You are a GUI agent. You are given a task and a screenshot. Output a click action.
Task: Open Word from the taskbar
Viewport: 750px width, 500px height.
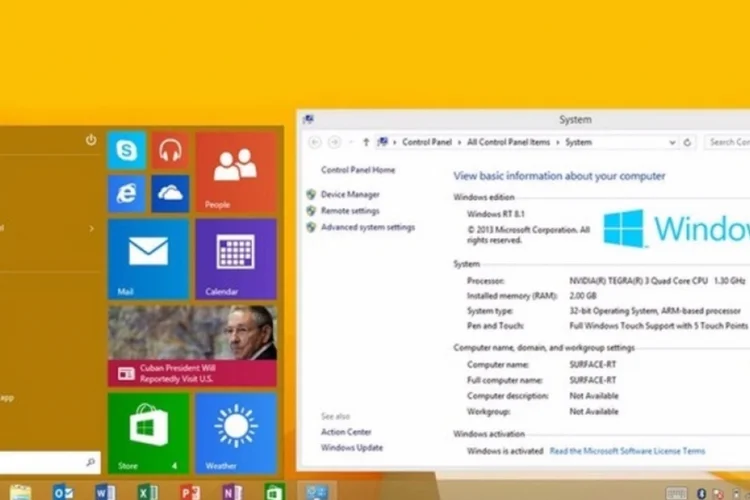(x=105, y=492)
